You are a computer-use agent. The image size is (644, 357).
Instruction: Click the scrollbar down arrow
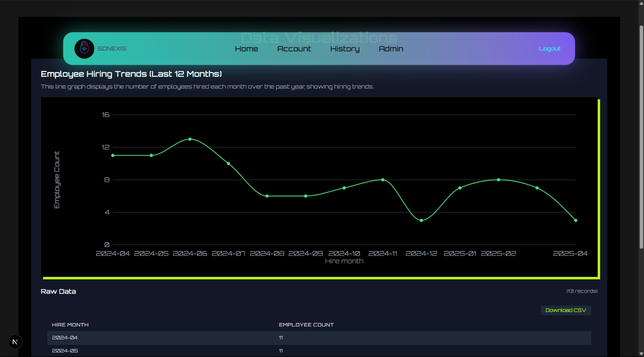(641, 354)
